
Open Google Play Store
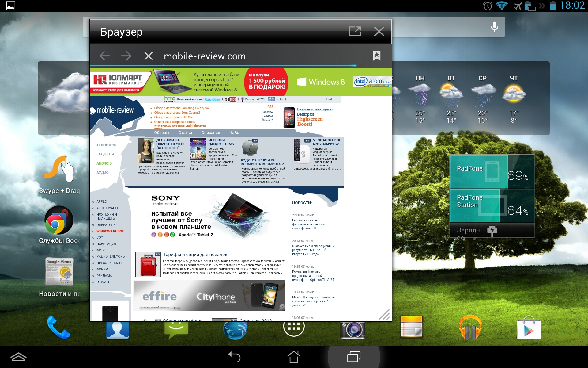click(x=529, y=328)
